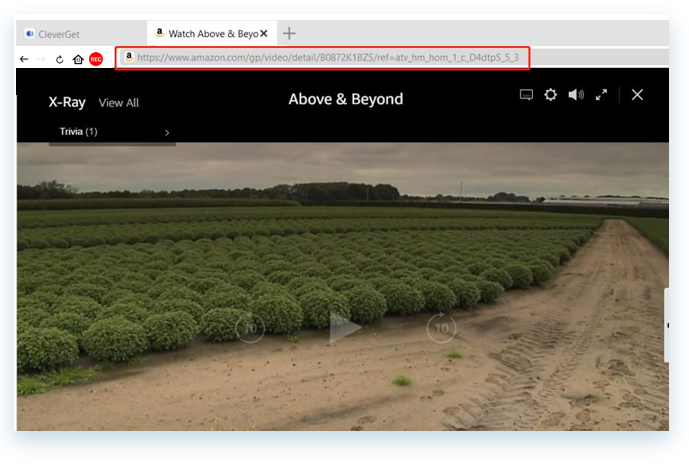Switch to the CleverGet tab
Image resolution: width=689 pixels, height=474 pixels.
[81, 34]
